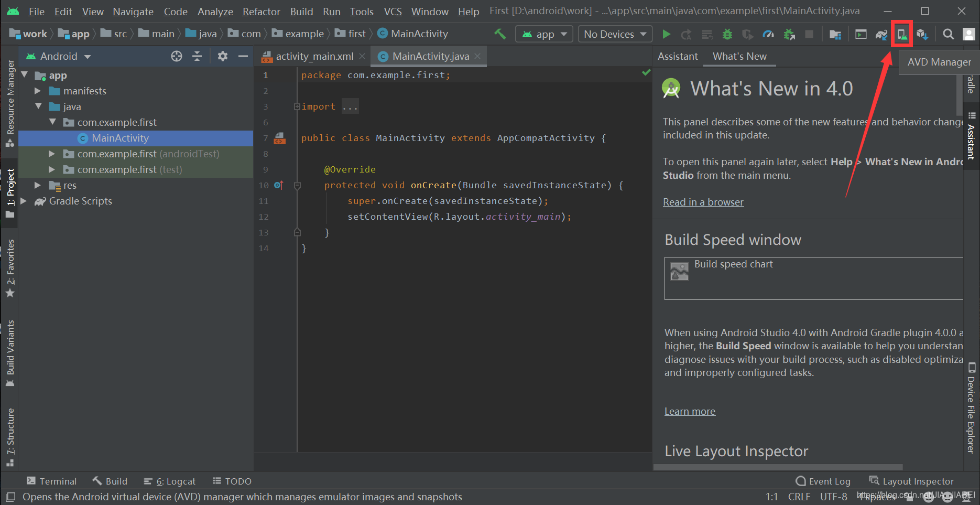Click the Build speed chart image

tap(680, 272)
